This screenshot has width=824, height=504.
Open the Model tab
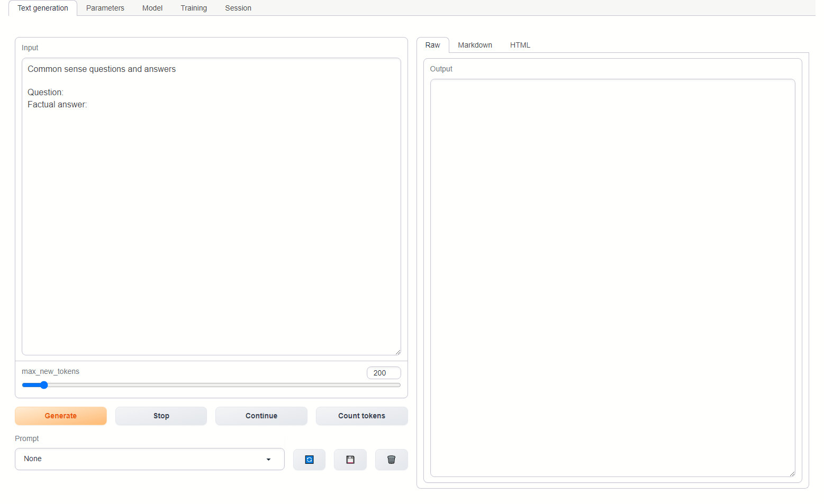[152, 8]
